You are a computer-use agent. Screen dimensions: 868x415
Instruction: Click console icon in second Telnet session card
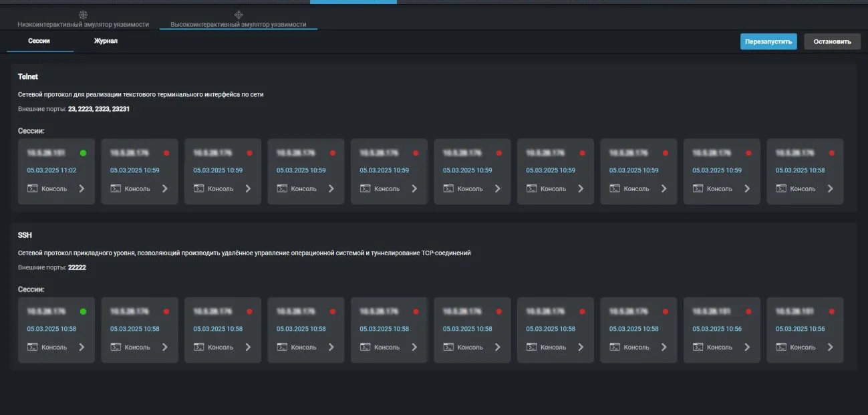coord(115,188)
